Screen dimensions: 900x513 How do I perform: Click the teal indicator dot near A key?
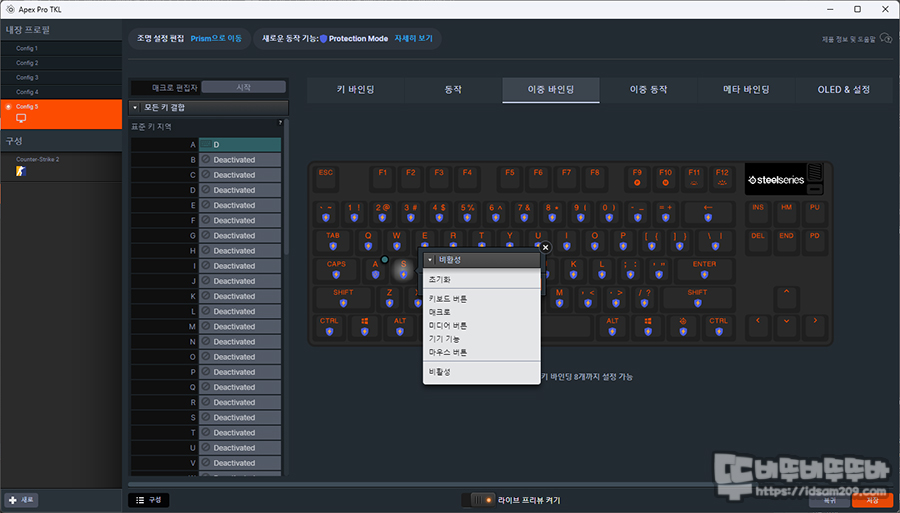click(x=385, y=259)
